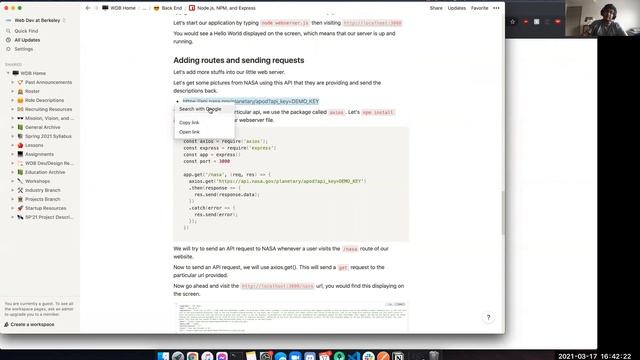Go back with the Notion back arrow
Image resolution: width=640 pixels, height=360 pixels.
88,8
